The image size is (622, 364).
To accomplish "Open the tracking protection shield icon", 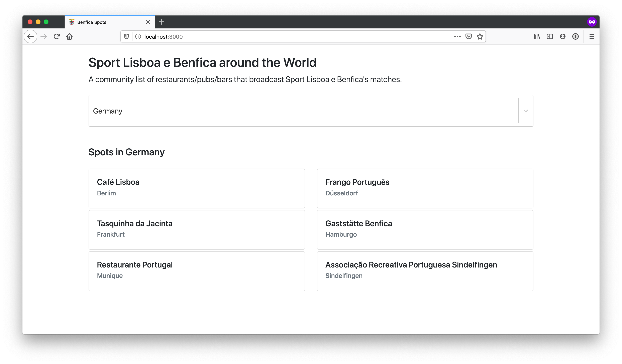I will click(x=126, y=36).
